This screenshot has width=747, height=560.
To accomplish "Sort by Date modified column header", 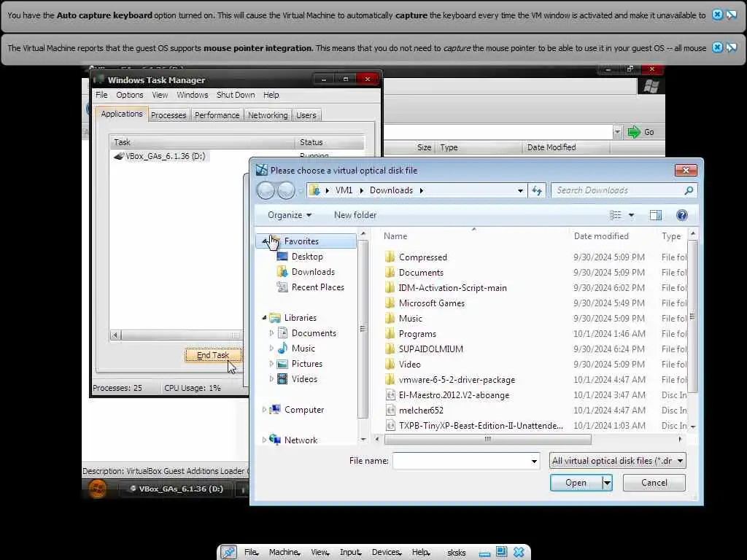I will point(601,236).
